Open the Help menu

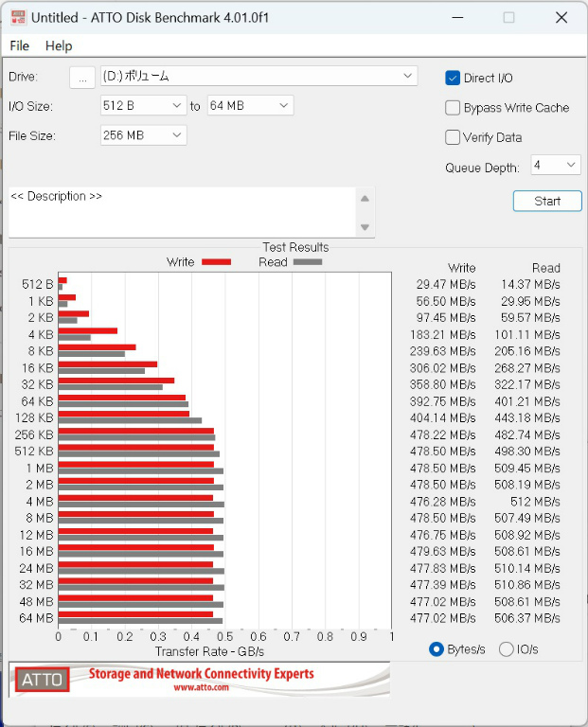pyautogui.click(x=59, y=45)
